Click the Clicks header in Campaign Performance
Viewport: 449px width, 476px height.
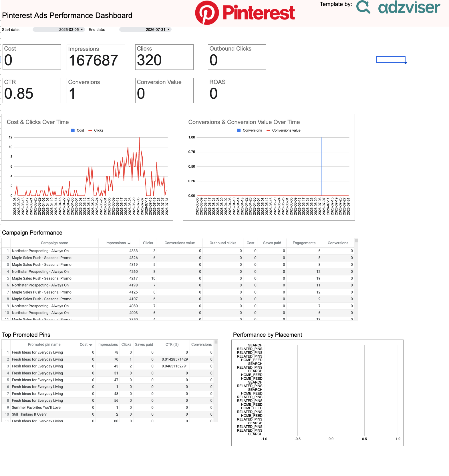pos(148,243)
